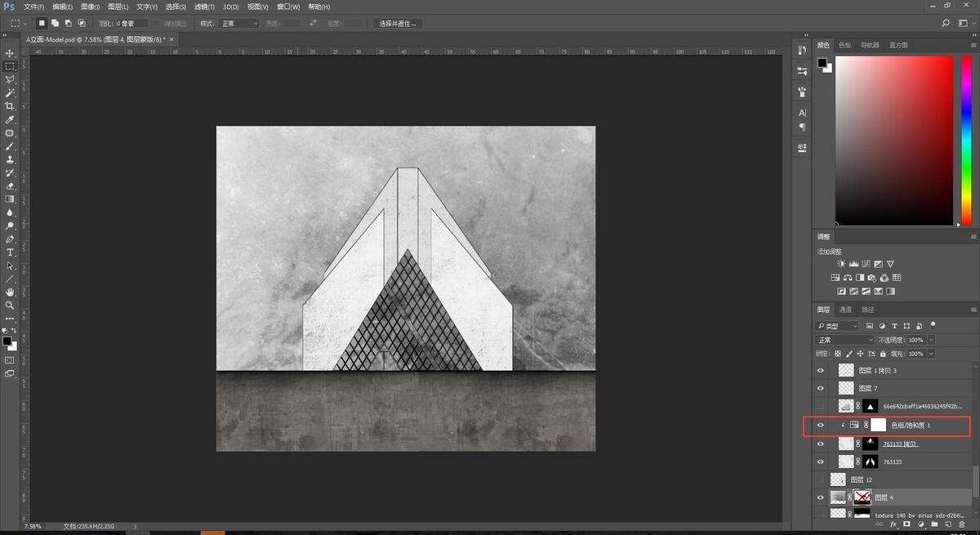Click the intersect-with-selection mode icon
Image resolution: width=980 pixels, height=535 pixels.
82,24
